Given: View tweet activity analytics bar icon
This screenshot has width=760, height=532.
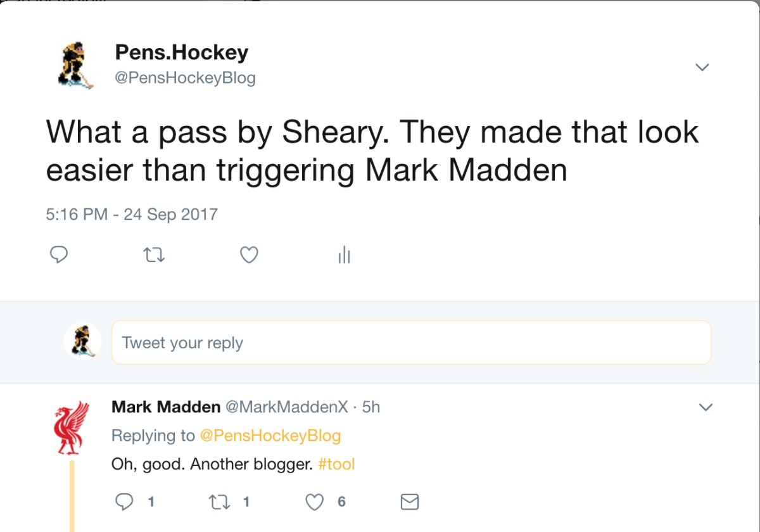Looking at the screenshot, I should (345, 255).
